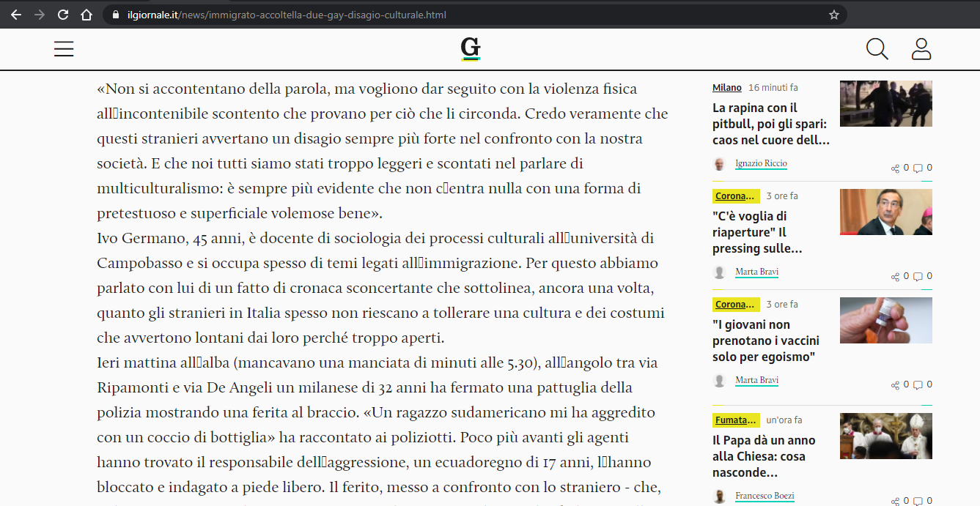Open the hamburger menu icon
Viewport: 980px width, 506px height.
click(64, 49)
